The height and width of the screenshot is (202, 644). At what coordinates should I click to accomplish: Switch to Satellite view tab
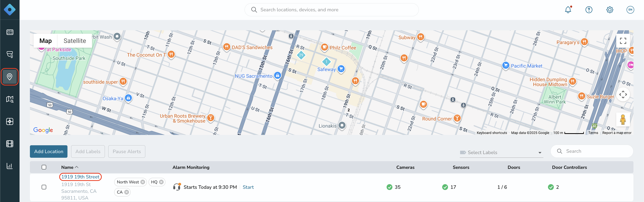click(75, 41)
